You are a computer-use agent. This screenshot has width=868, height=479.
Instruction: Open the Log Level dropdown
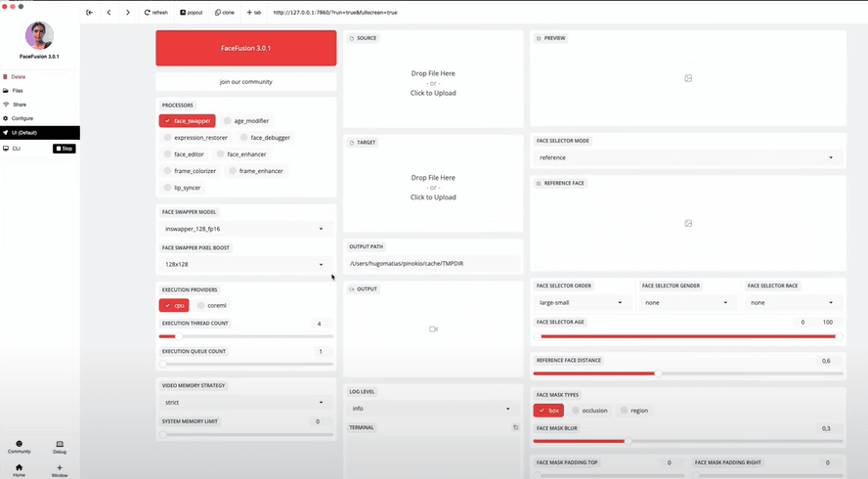(432, 409)
